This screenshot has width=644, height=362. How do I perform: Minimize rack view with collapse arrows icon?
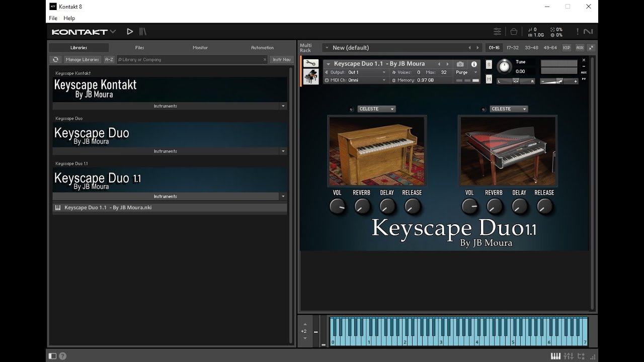(591, 48)
